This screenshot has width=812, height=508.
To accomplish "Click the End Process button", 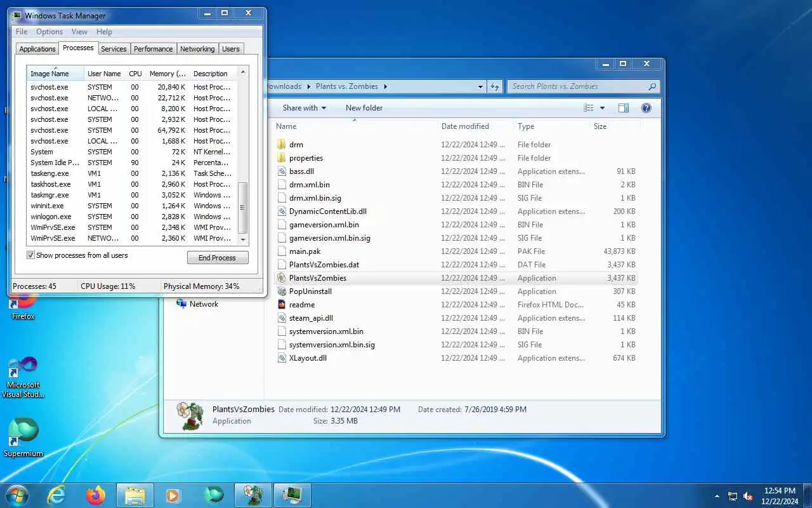I will [218, 258].
